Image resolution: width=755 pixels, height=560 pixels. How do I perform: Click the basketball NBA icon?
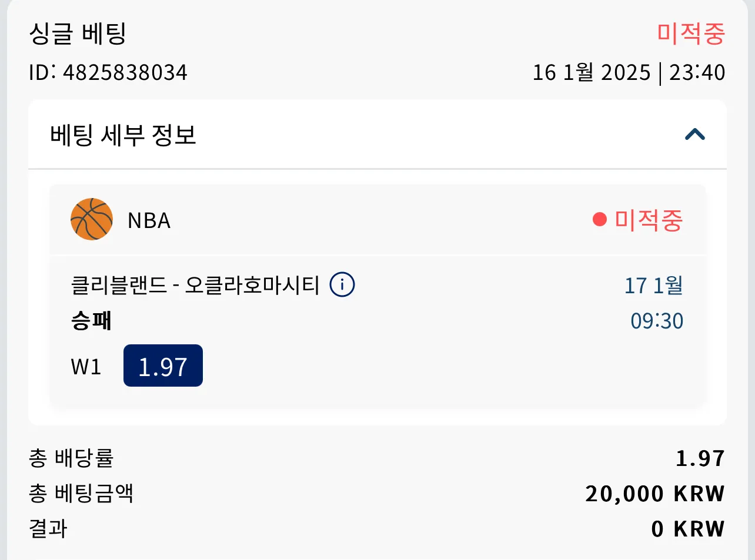click(92, 219)
